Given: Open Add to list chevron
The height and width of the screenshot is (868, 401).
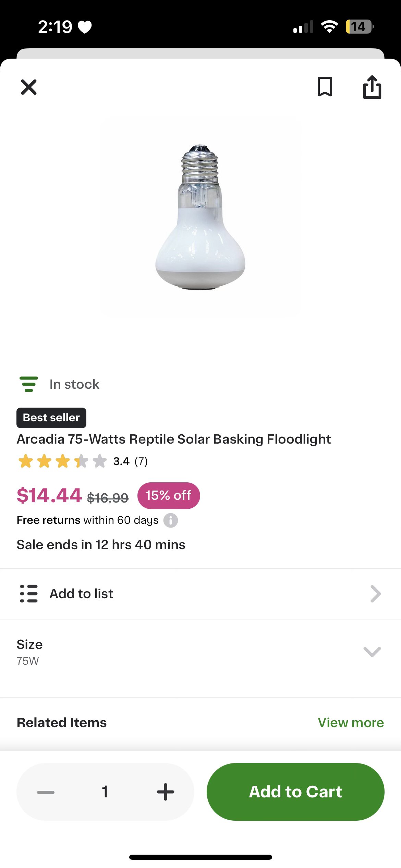Looking at the screenshot, I should [x=375, y=594].
